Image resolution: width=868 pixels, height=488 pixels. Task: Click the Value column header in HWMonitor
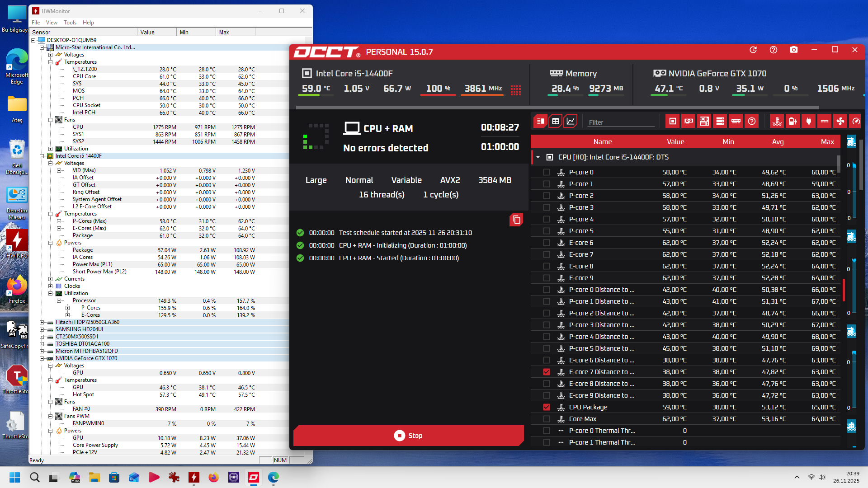point(157,32)
